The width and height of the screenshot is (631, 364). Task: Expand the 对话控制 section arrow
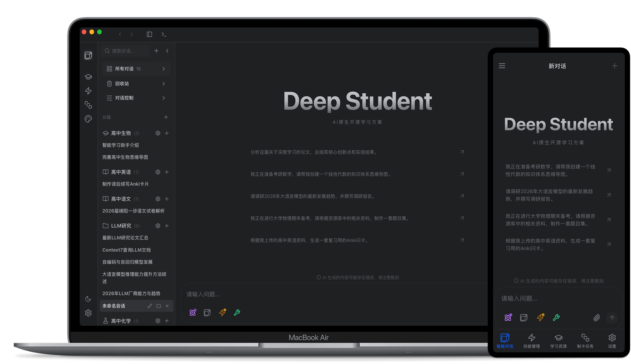pos(164,98)
